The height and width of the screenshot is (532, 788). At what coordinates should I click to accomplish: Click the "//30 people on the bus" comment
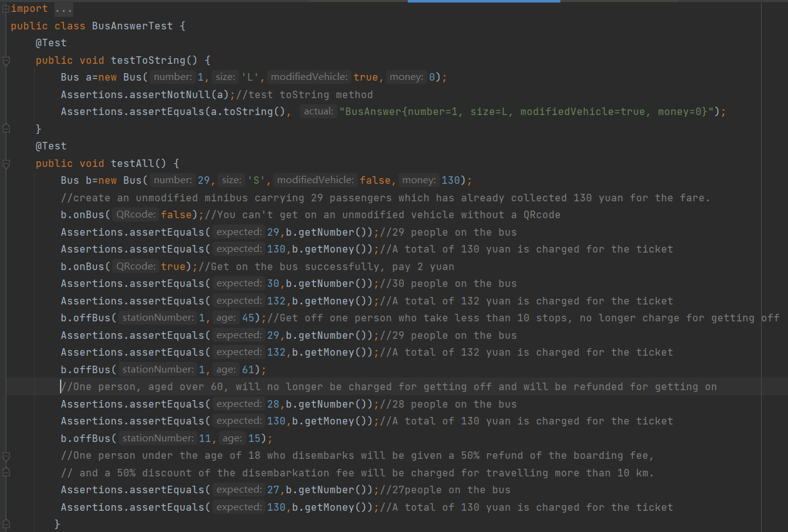(x=448, y=284)
